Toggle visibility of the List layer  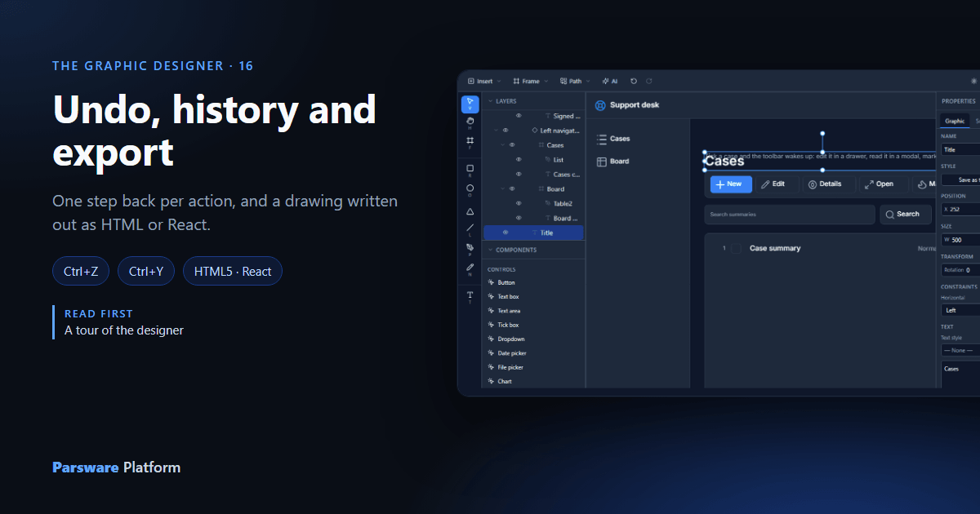tap(519, 160)
